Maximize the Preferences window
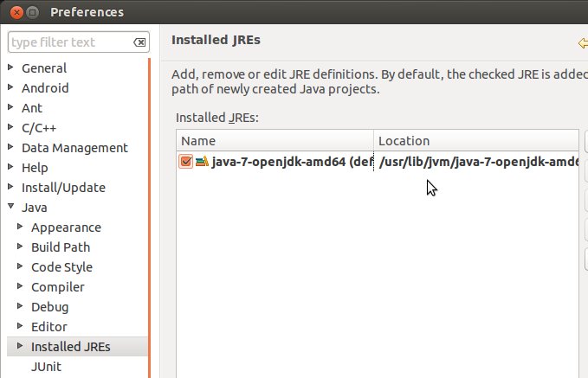The image size is (588, 378). tap(33, 12)
